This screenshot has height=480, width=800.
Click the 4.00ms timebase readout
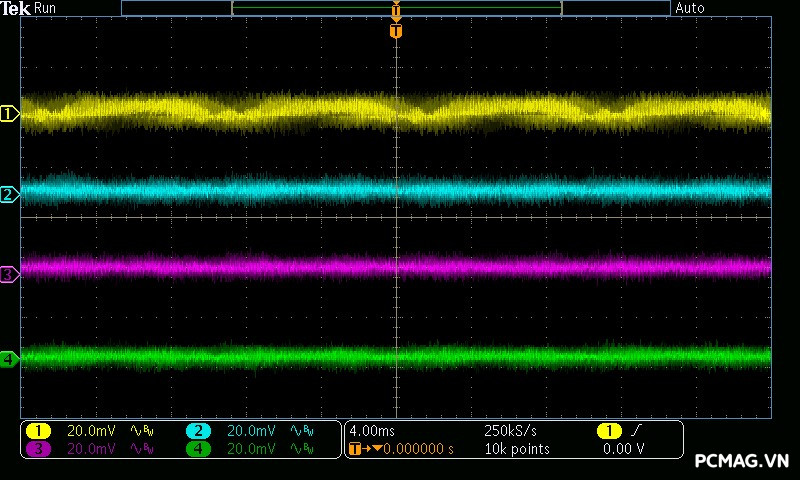coord(372,431)
